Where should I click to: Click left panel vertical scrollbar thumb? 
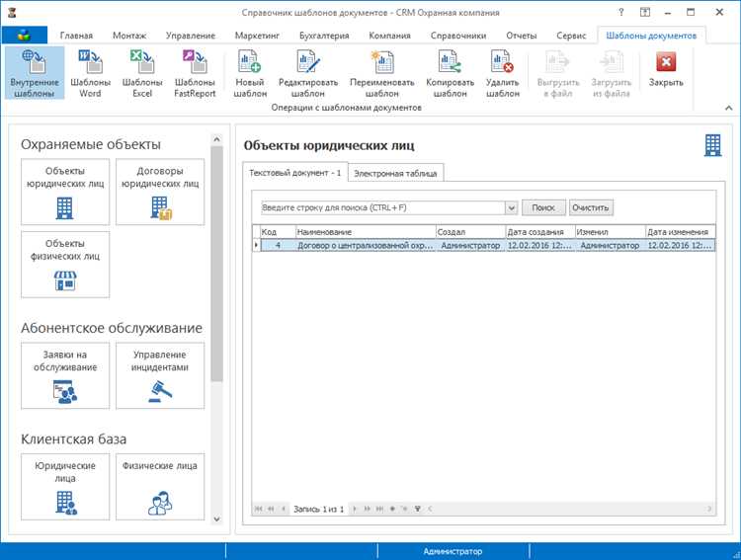tap(217, 264)
